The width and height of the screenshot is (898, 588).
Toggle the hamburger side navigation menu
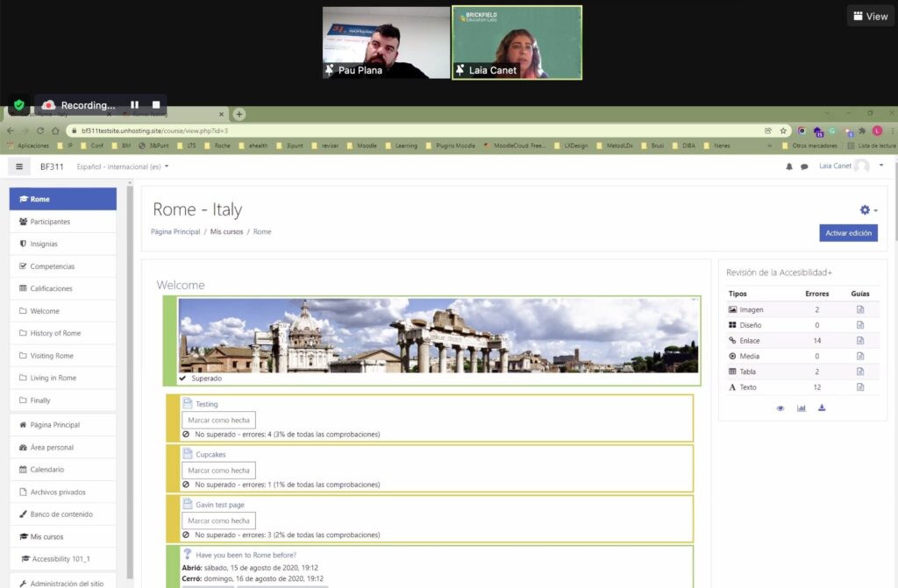(19, 166)
